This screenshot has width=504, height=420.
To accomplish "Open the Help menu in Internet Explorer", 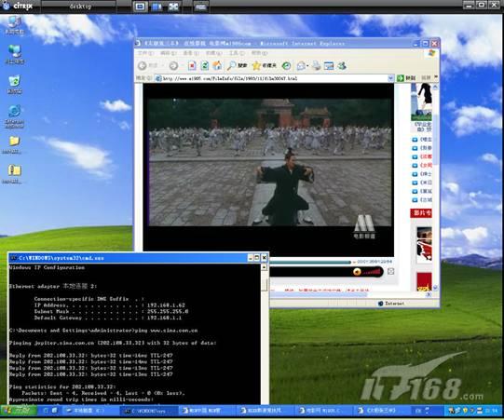I will coord(259,53).
